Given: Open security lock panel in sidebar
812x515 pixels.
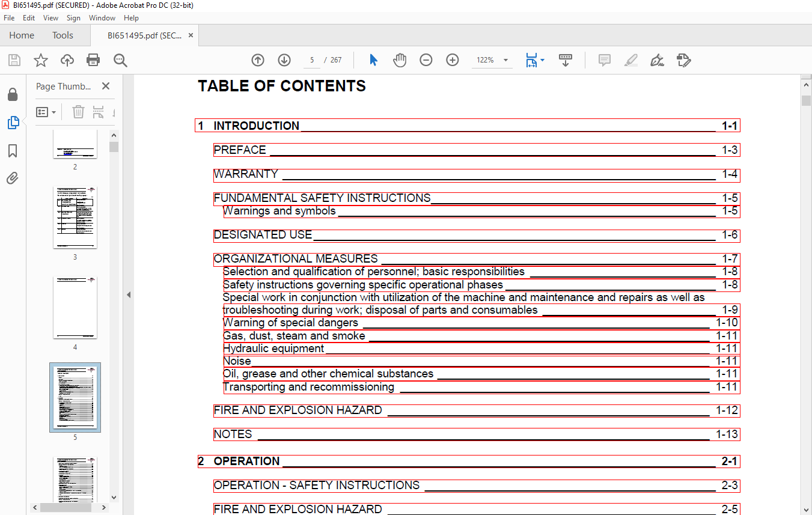Looking at the screenshot, I should [x=13, y=95].
